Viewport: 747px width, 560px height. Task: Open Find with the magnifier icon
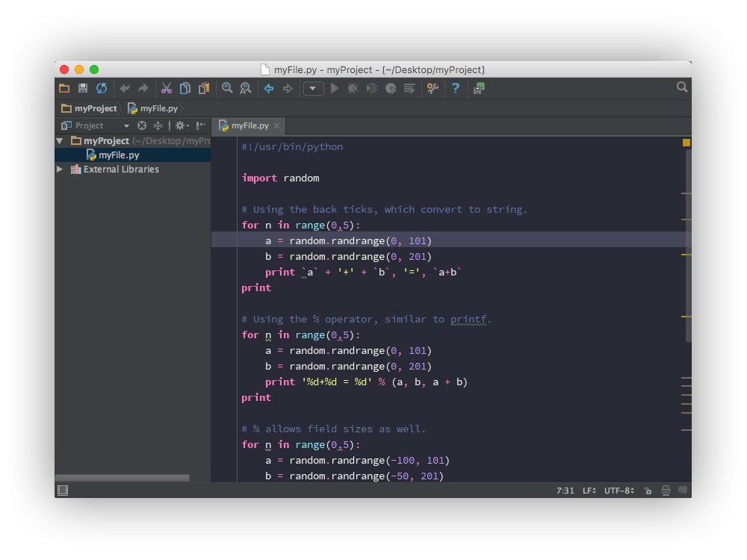pos(227,88)
